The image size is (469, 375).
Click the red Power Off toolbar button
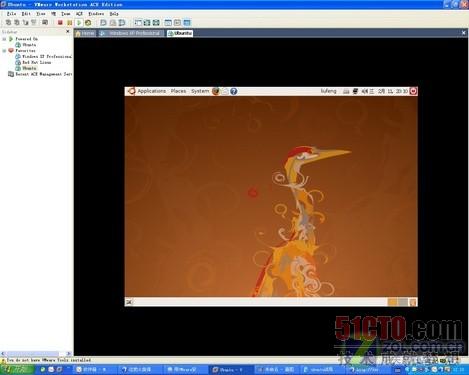click(x=60, y=23)
